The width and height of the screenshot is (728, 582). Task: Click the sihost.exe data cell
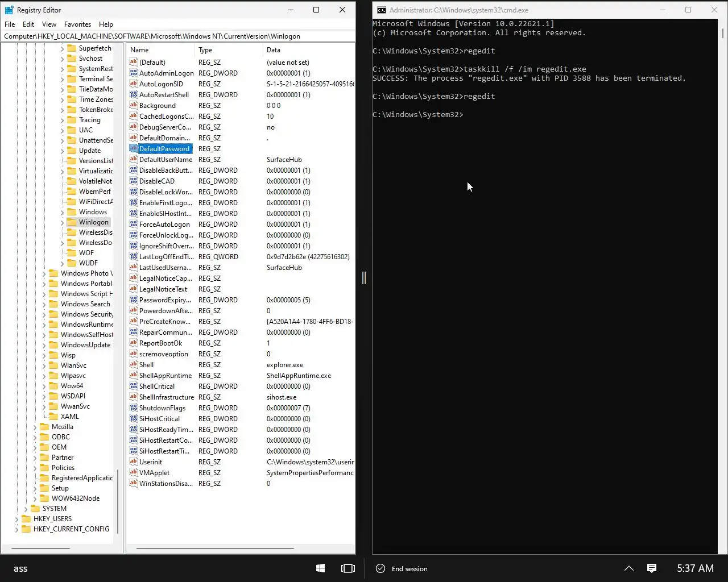coord(282,397)
